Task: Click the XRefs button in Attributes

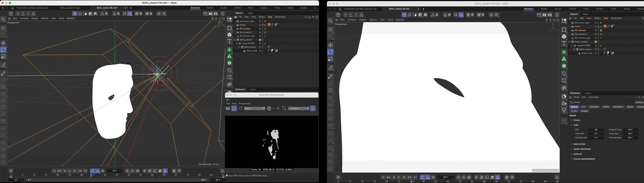Action: 606,107
